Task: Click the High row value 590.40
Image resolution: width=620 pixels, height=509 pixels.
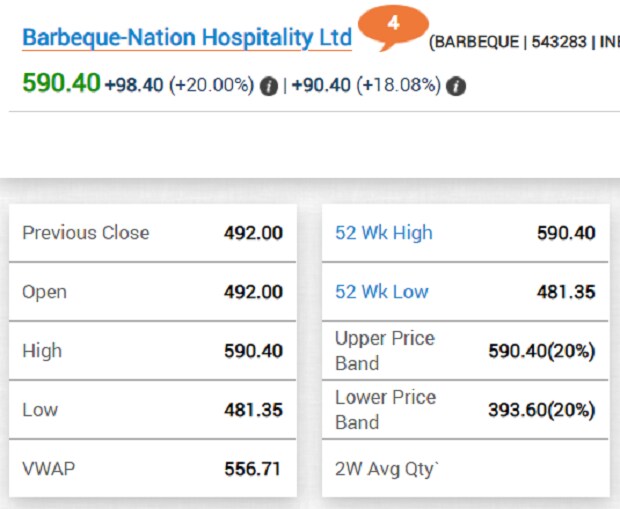Action: click(253, 351)
